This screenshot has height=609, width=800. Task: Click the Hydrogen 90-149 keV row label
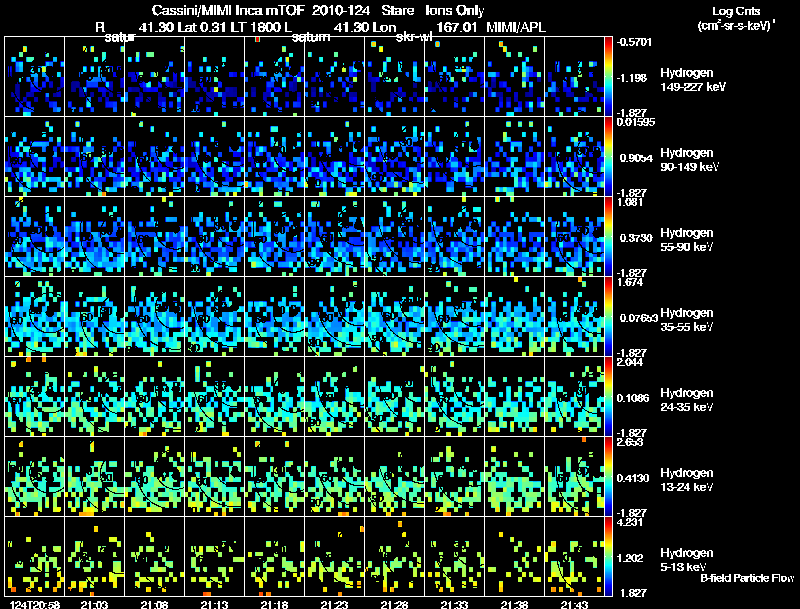689,160
